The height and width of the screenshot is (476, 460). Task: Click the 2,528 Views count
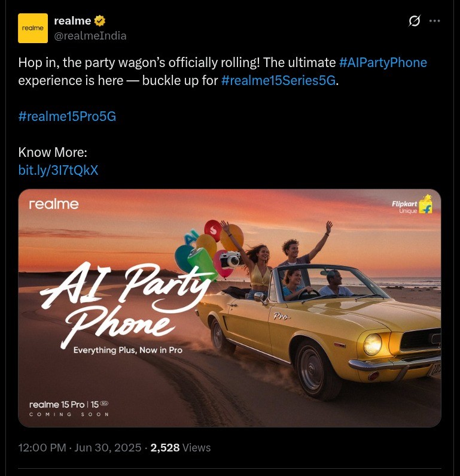(x=181, y=447)
